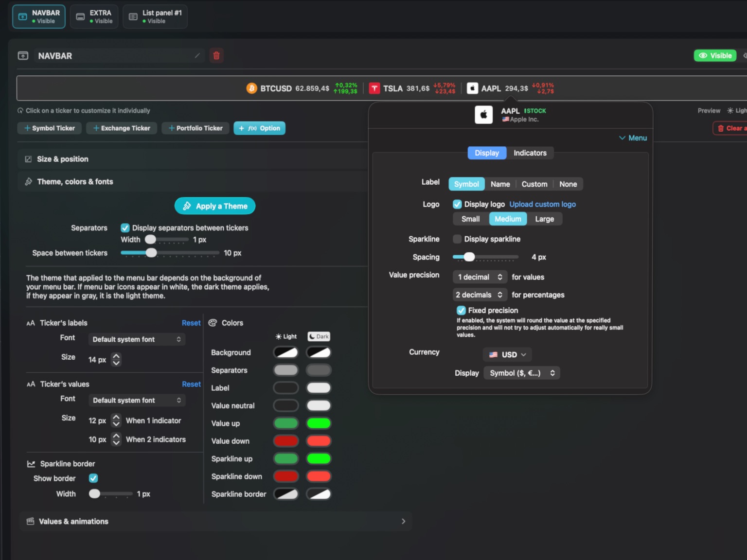Open the USD currency dropdown
Image resolution: width=747 pixels, height=560 pixels.
click(507, 355)
